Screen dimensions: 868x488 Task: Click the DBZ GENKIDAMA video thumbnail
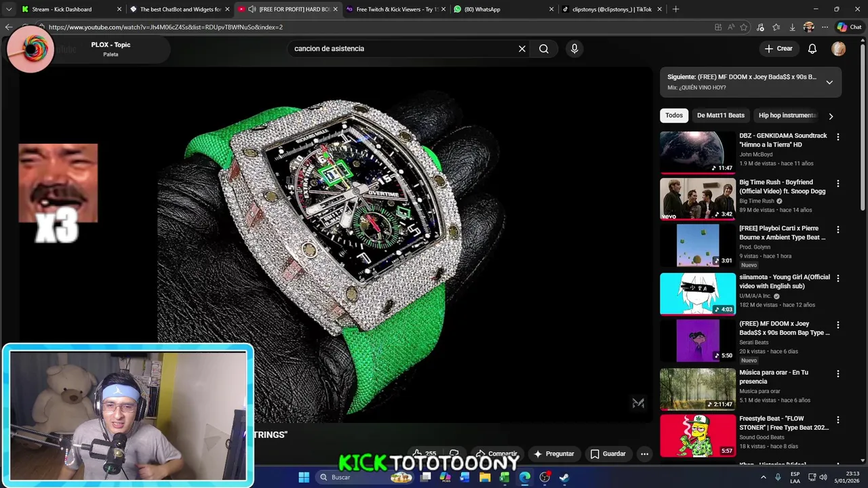pos(698,152)
